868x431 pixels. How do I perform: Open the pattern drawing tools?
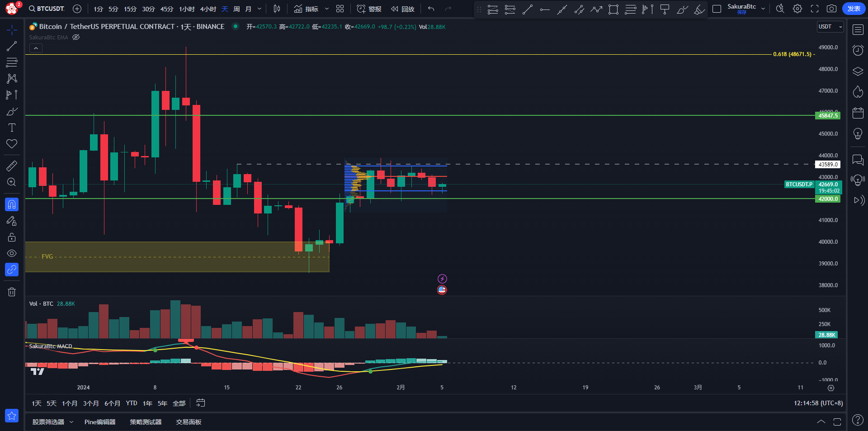click(12, 78)
